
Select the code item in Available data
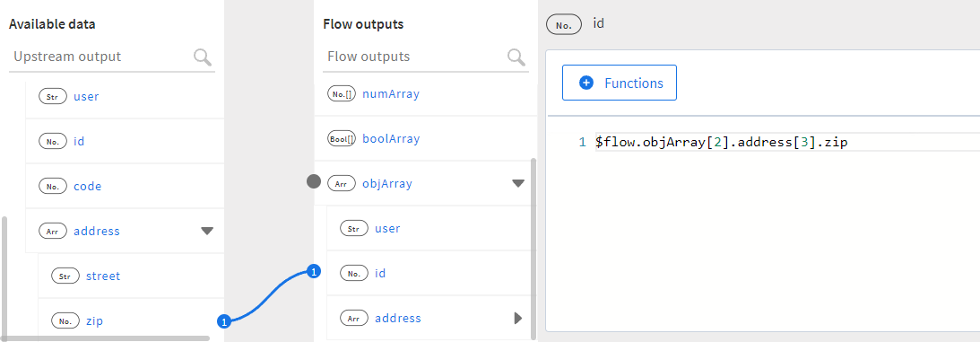125,187
